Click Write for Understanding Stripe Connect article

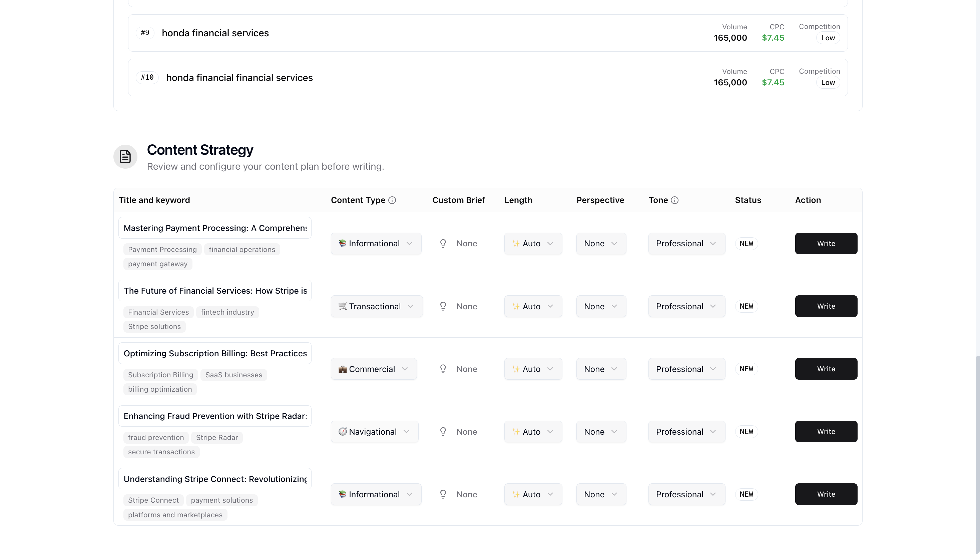point(826,494)
